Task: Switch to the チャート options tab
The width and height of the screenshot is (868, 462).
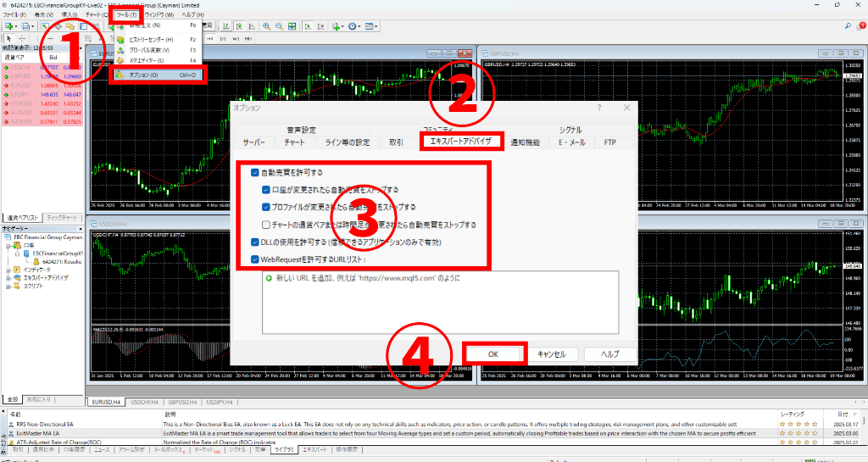Action: (x=294, y=142)
